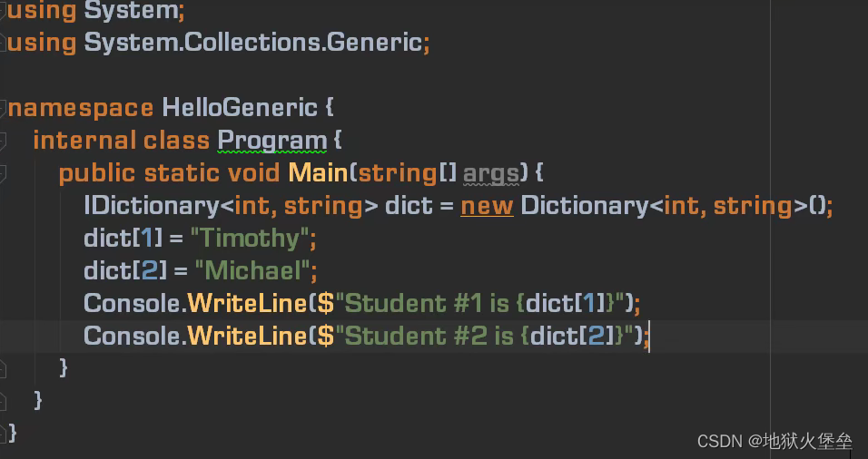Click fold end marker at Main's closing brace

[2, 368]
